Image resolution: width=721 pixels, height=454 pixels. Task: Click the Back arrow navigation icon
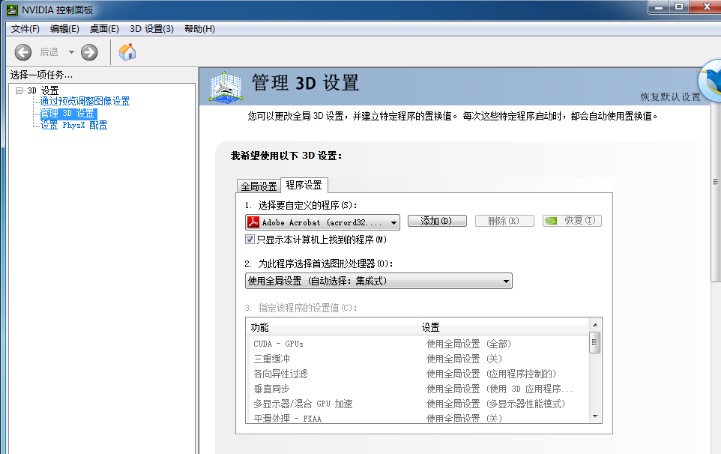click(23, 52)
